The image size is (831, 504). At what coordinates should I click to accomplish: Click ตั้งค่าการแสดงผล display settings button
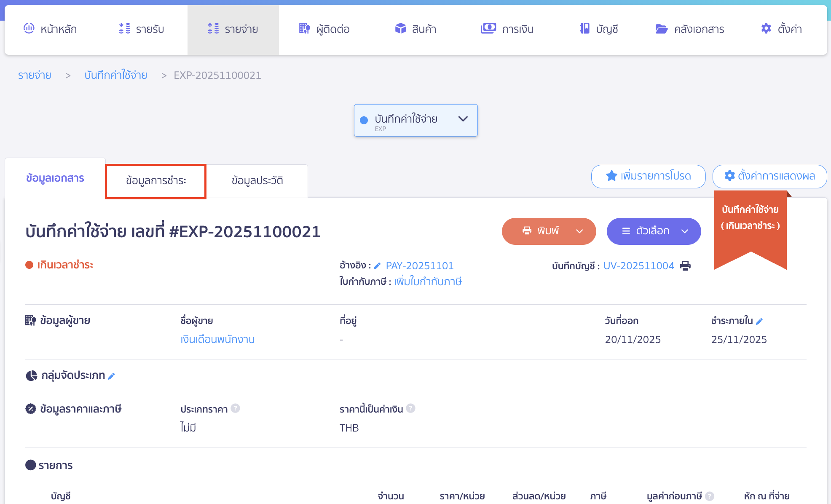pos(769,176)
